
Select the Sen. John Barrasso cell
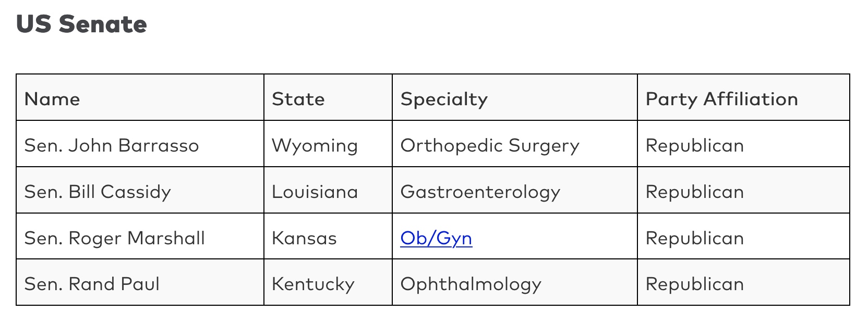(x=112, y=145)
